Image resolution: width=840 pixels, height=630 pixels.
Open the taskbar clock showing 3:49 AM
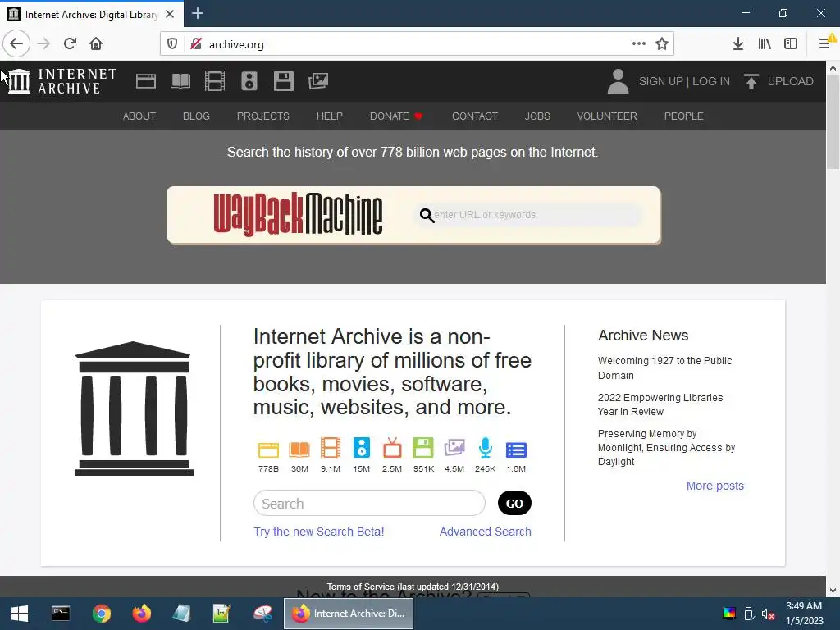804,614
